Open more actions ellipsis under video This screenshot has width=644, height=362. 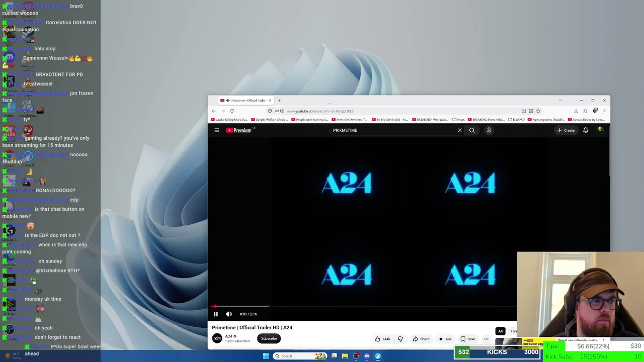[486, 339]
